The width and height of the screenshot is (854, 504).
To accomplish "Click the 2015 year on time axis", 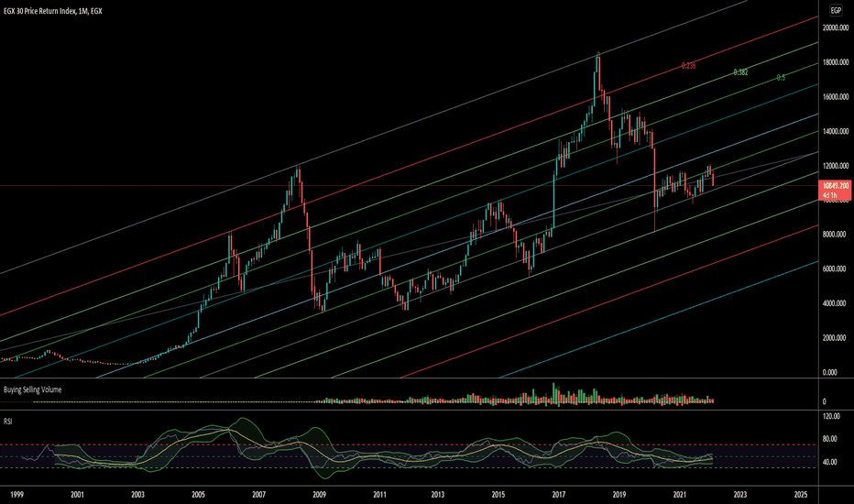I will [498, 495].
